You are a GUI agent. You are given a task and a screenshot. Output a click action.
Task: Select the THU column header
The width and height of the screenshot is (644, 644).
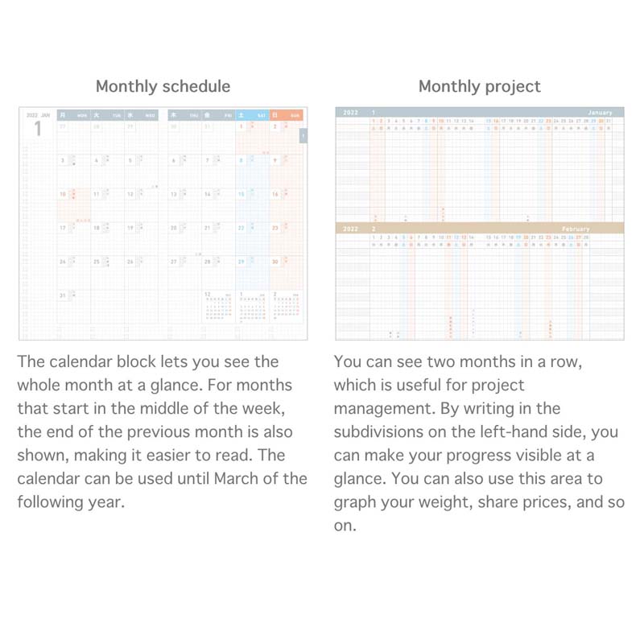pyautogui.click(x=184, y=115)
